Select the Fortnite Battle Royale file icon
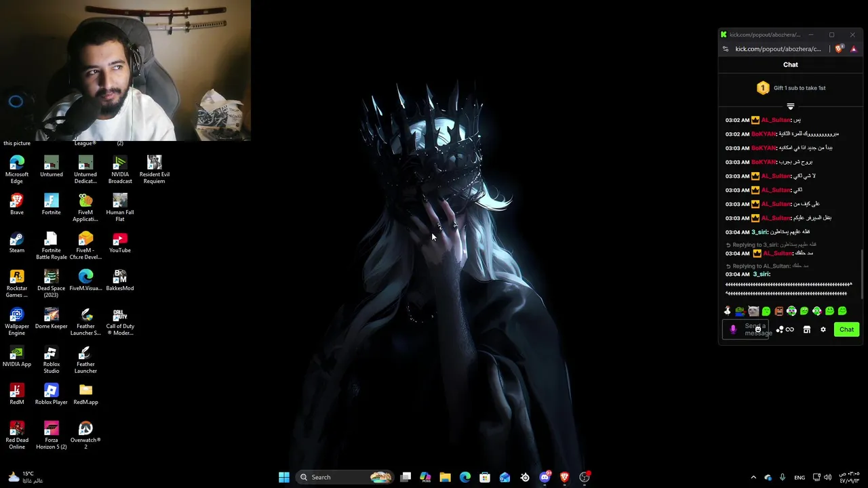868x488 pixels. (52, 245)
